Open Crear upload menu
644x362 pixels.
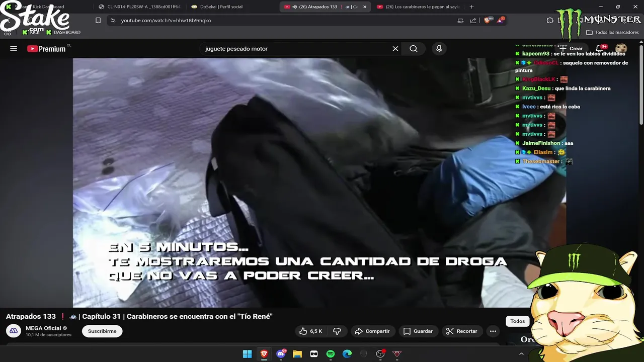(x=571, y=49)
